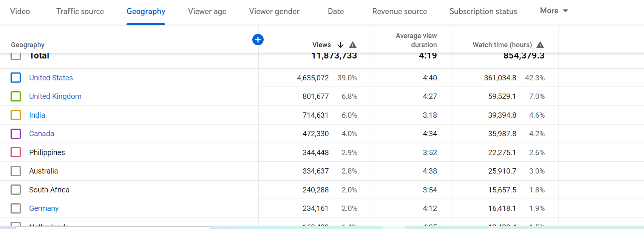Click the Views sort descending arrow
Screen dimensions: 644x229
coord(340,45)
